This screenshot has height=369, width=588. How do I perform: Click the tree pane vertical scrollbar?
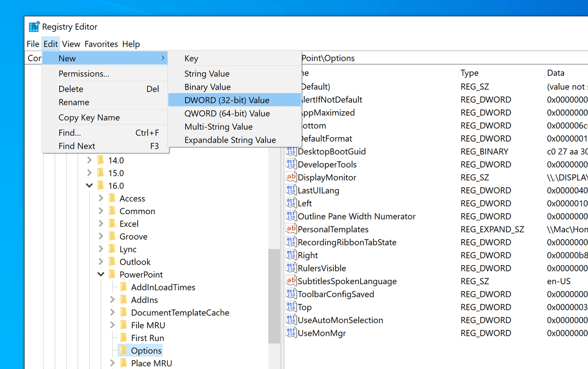pos(274,296)
